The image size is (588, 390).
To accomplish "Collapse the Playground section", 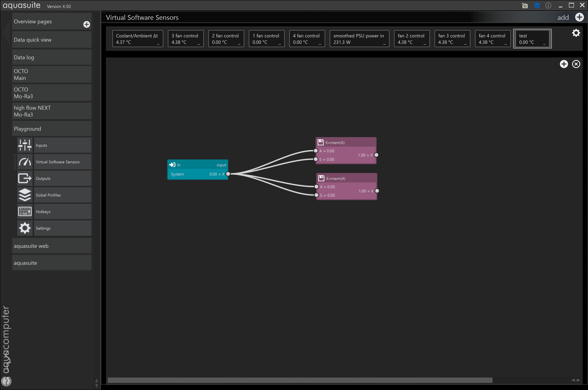I will 52,129.
